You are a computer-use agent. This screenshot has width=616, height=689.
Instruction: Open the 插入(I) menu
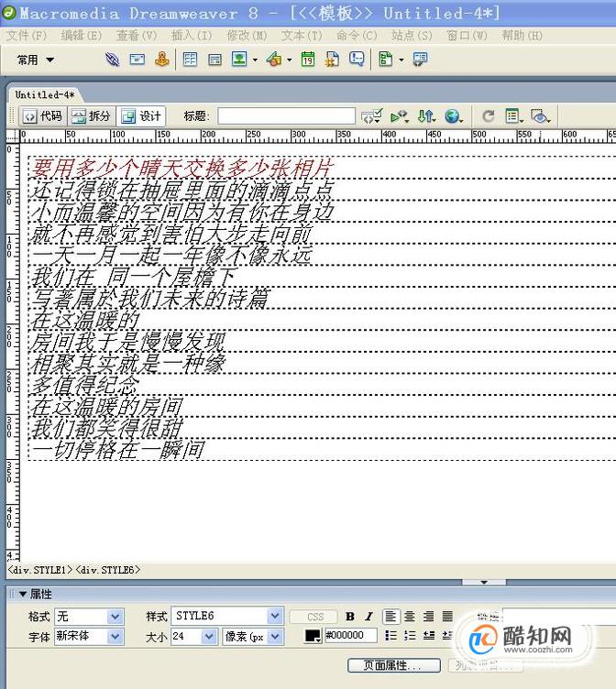[x=192, y=35]
